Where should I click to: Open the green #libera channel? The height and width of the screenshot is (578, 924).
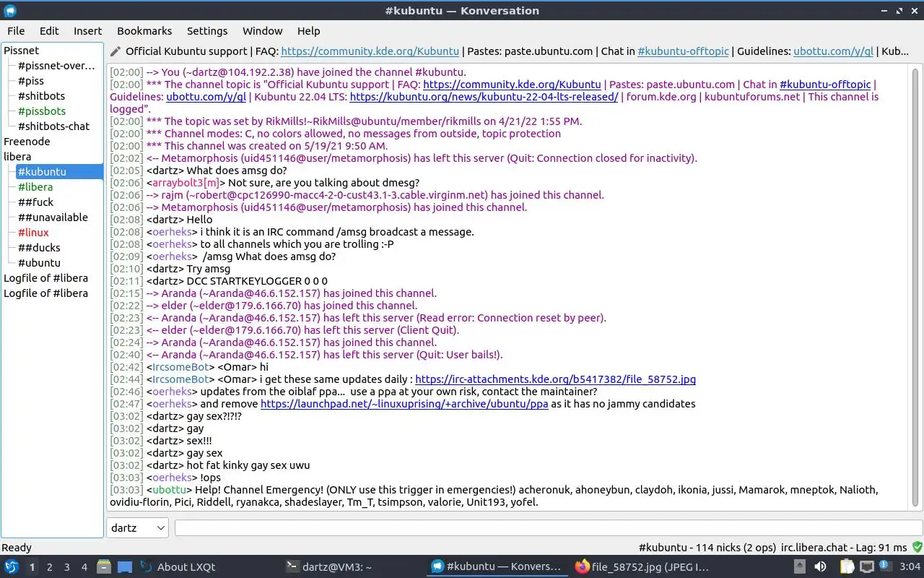tap(35, 187)
